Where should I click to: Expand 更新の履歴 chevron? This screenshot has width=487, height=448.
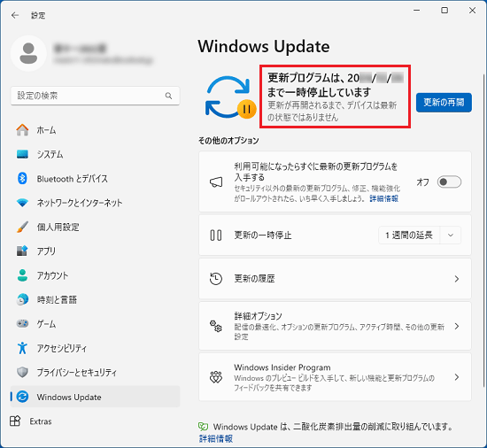pyautogui.click(x=457, y=279)
